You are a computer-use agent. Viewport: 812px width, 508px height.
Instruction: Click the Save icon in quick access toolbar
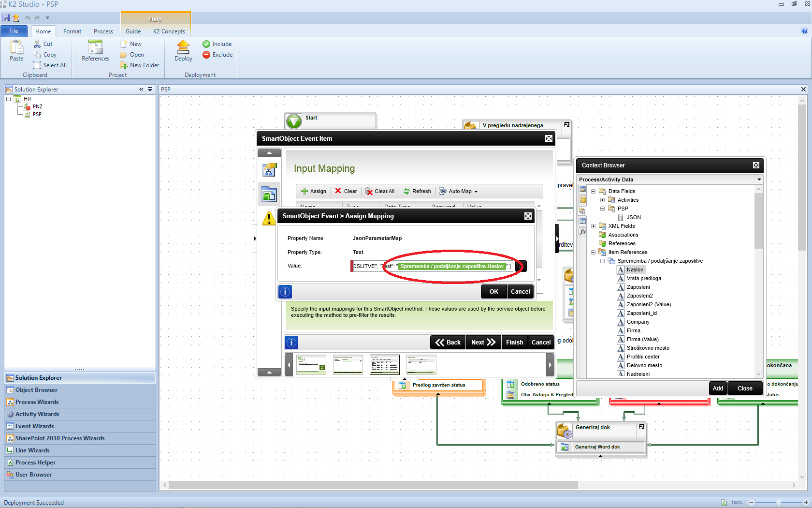tap(6, 18)
